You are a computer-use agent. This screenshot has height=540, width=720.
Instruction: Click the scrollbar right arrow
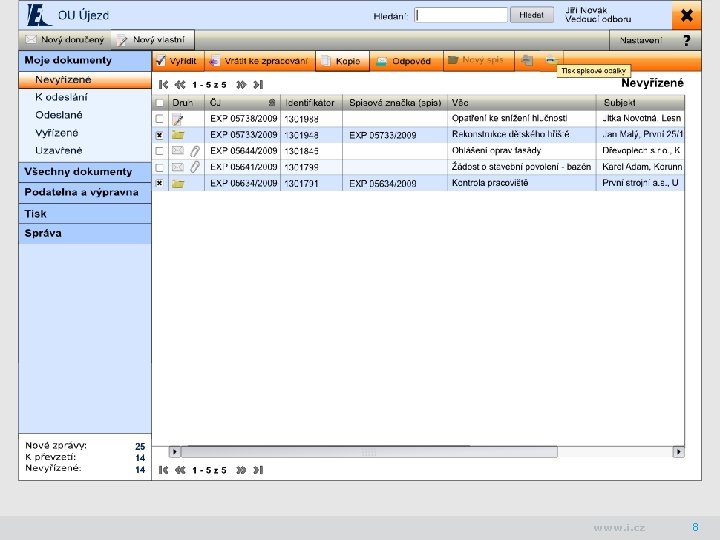[678, 452]
